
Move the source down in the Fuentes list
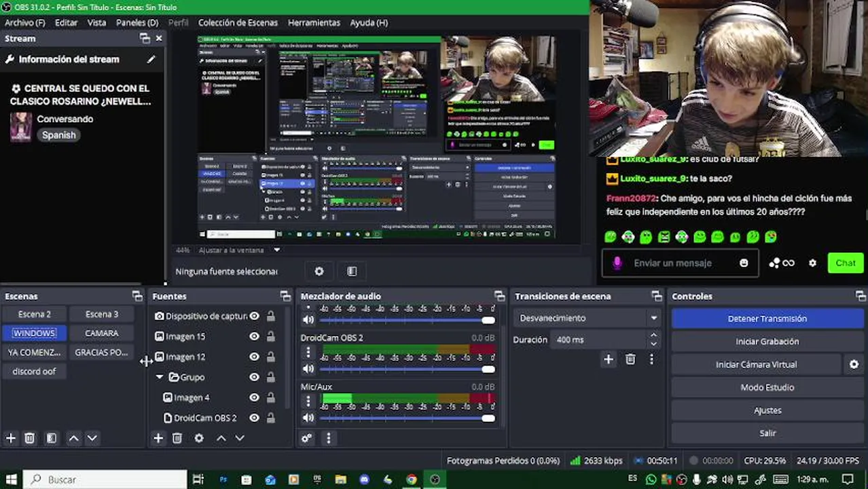240,438
